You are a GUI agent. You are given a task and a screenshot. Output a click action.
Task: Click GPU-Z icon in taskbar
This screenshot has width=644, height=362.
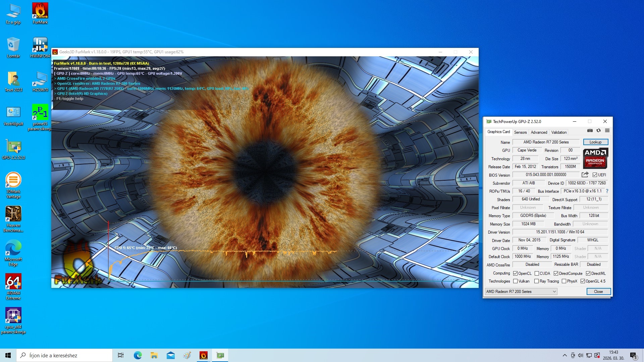220,355
